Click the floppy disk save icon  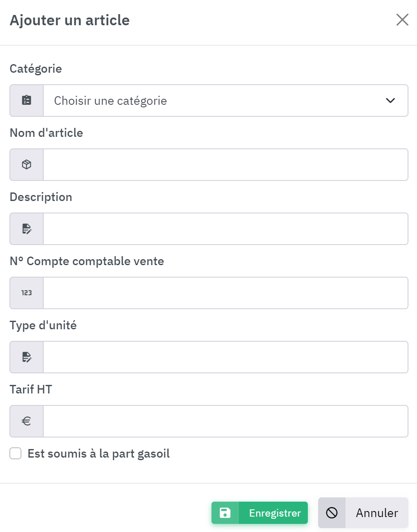point(225,513)
